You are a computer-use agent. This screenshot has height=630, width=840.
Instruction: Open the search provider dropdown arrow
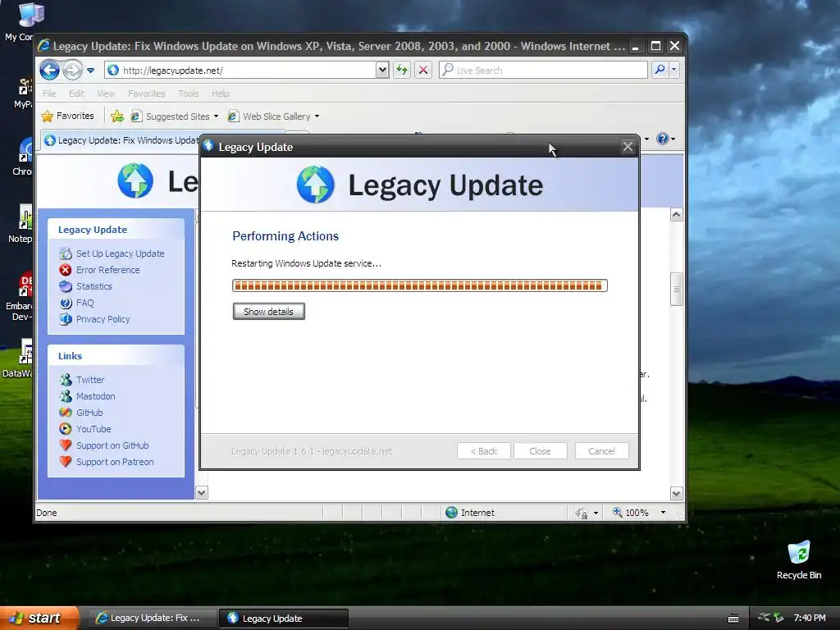tap(674, 70)
